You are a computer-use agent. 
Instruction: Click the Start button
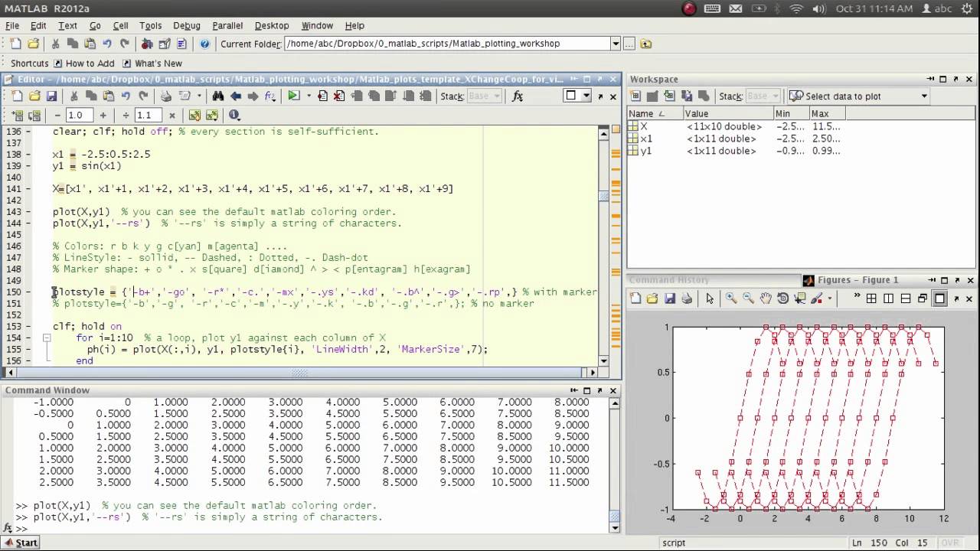click(x=21, y=543)
